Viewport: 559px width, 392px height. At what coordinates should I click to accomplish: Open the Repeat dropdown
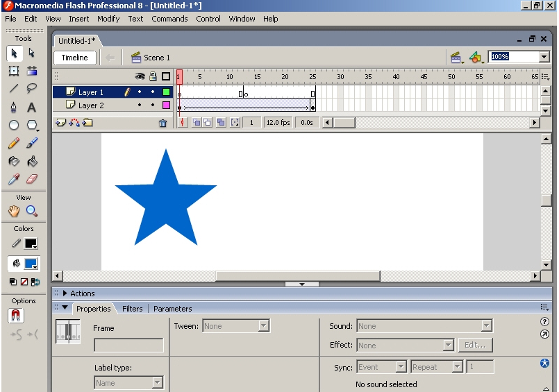click(458, 367)
